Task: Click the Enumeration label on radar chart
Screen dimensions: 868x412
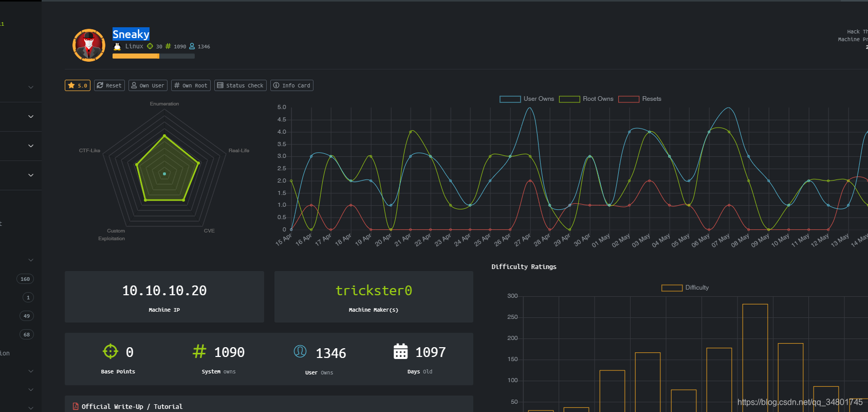Action: pyautogui.click(x=164, y=104)
